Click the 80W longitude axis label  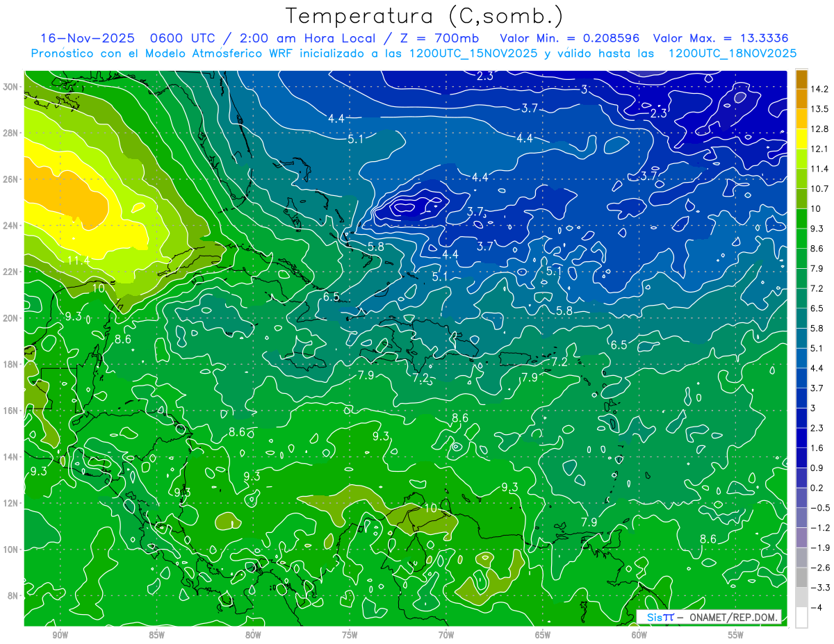(253, 635)
